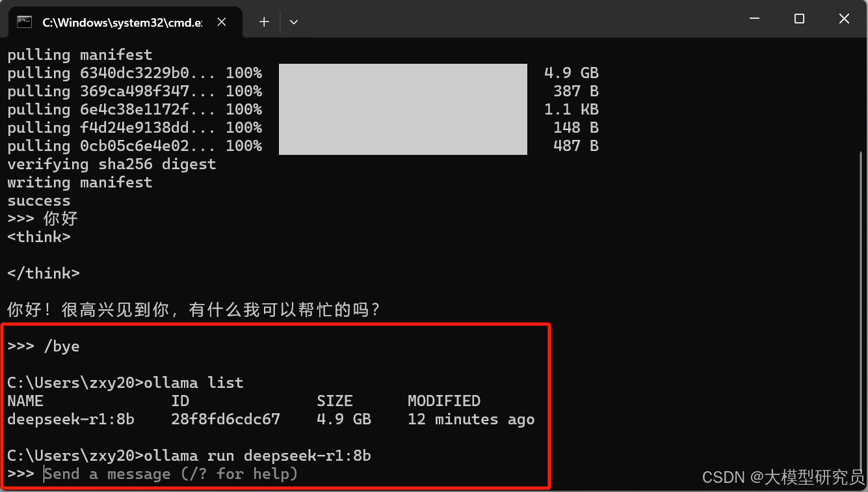
Task: Close the cmd.exe tab
Action: tap(222, 21)
